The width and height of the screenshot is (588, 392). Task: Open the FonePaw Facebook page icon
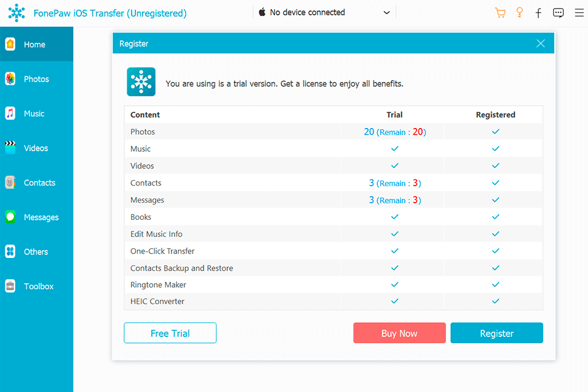(x=538, y=12)
